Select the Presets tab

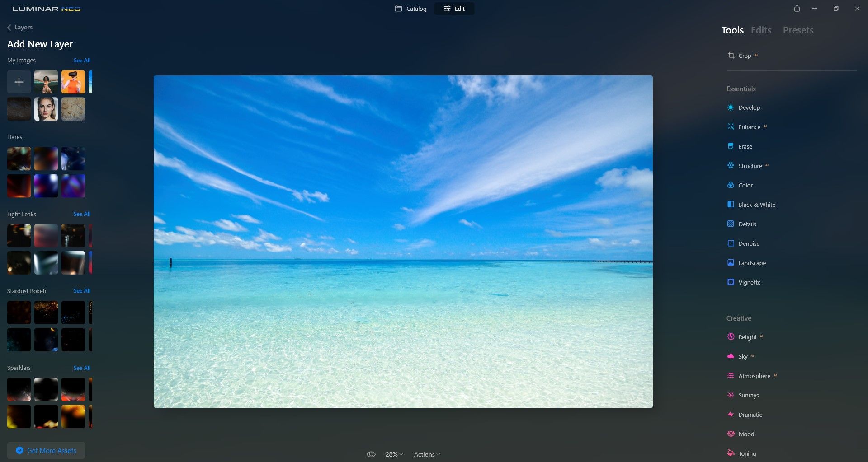[798, 30]
